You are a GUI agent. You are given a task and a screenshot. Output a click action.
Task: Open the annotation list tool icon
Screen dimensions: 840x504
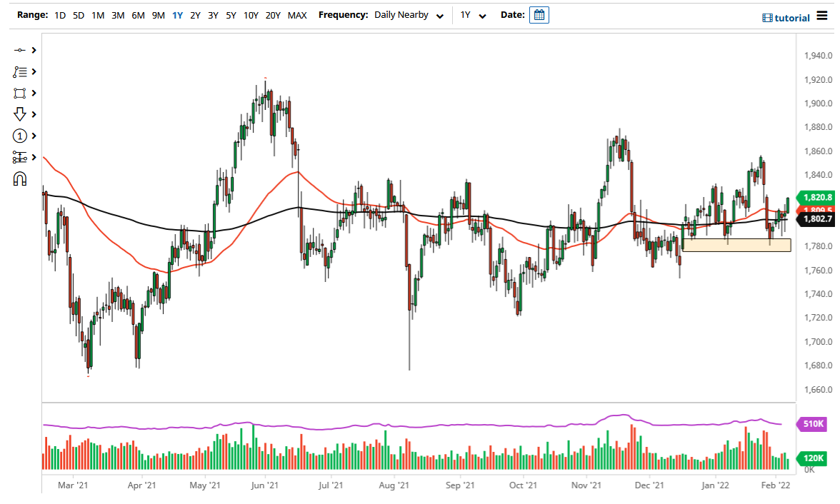click(20, 71)
